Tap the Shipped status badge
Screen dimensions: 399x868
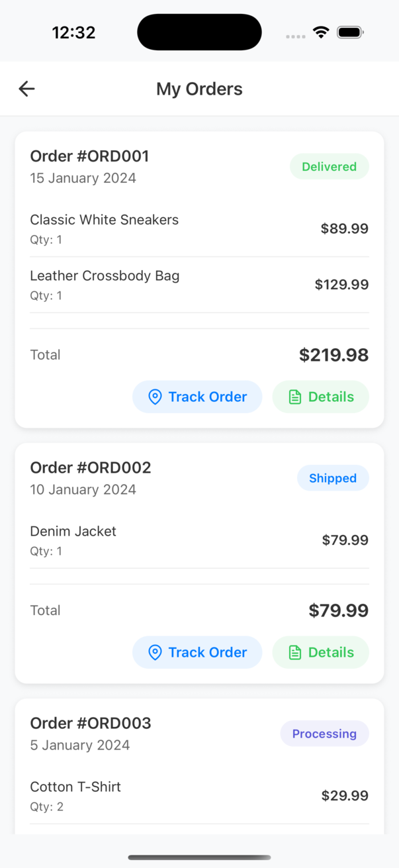332,478
